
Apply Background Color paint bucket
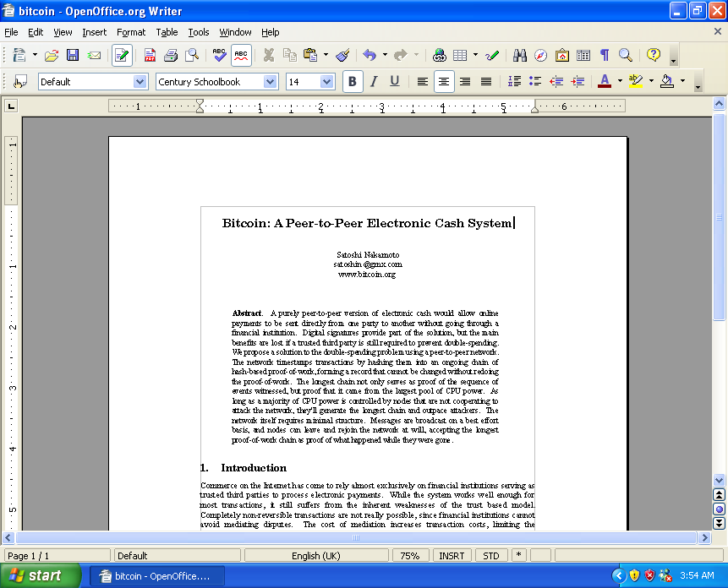click(667, 82)
